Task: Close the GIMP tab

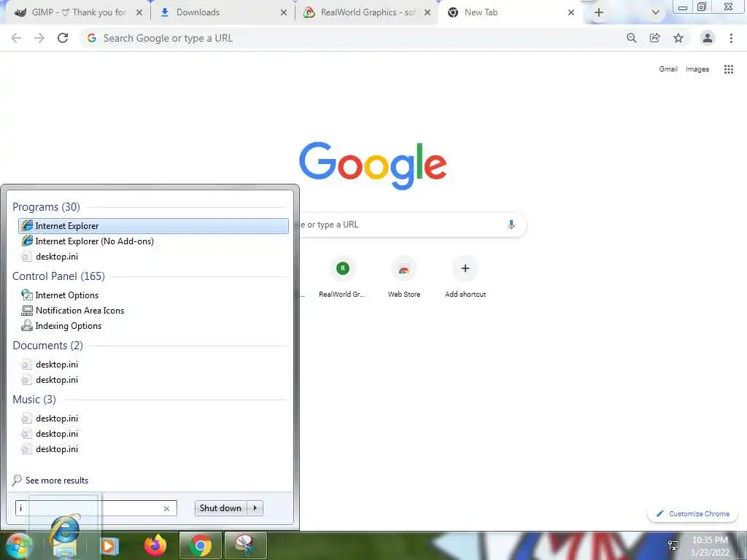Action: click(x=139, y=12)
